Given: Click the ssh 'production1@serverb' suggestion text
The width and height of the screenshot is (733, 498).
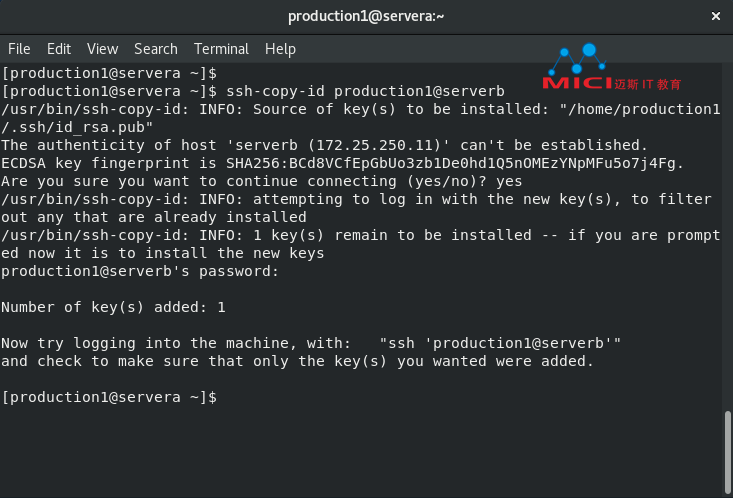Looking at the screenshot, I should 500,343.
